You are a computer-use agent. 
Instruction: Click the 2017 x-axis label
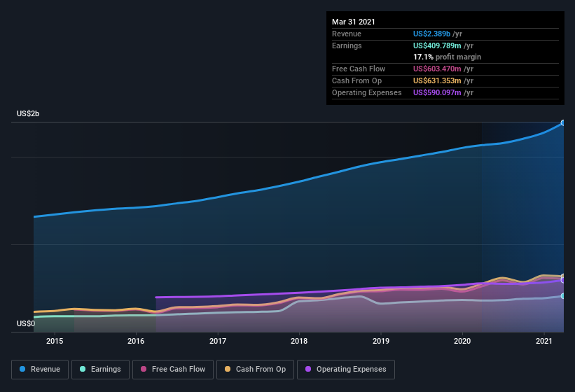(218, 341)
